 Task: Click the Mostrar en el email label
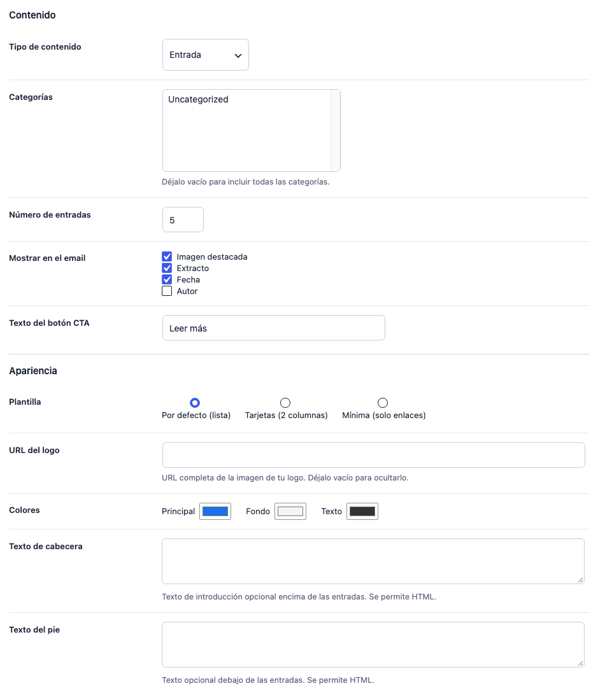coord(47,258)
